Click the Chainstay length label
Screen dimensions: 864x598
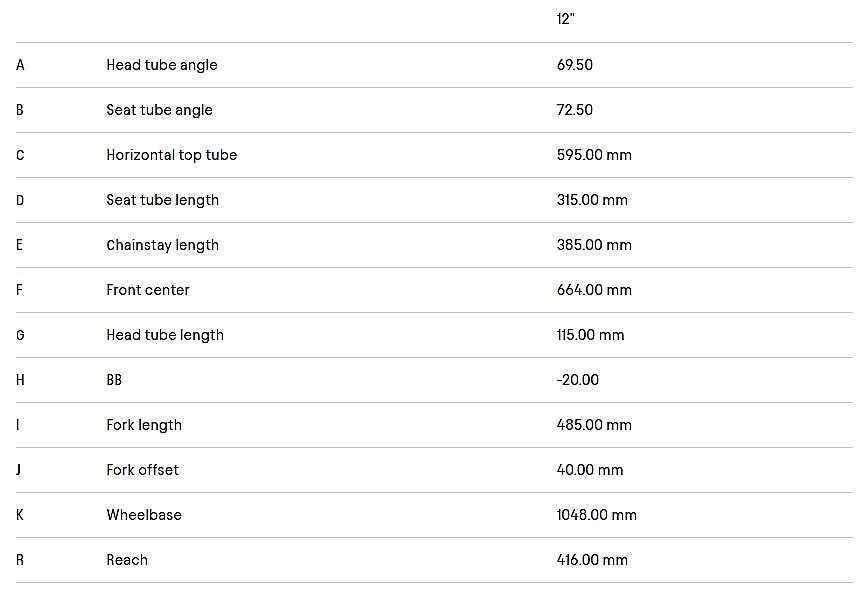click(x=162, y=245)
